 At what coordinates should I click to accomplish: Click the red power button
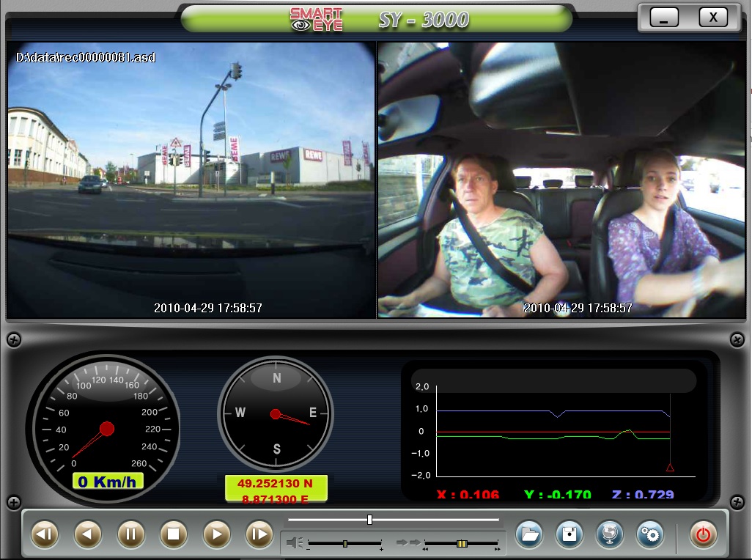703,534
